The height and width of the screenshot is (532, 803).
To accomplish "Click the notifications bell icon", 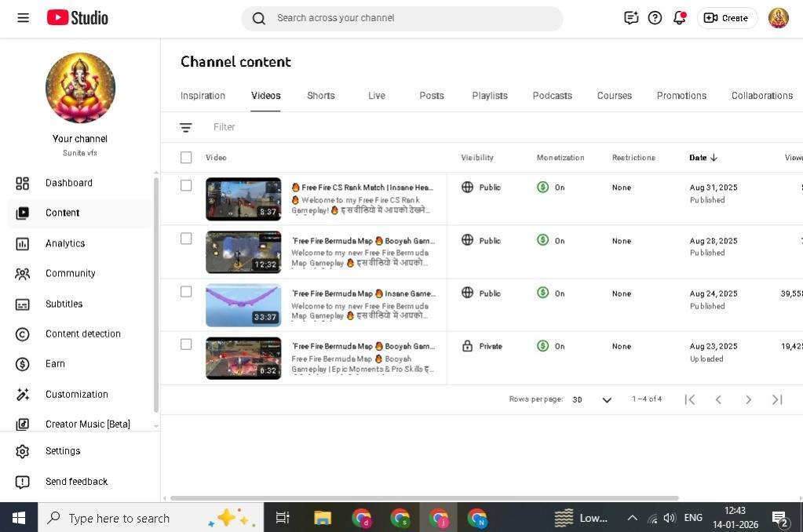I will pyautogui.click(x=679, y=17).
